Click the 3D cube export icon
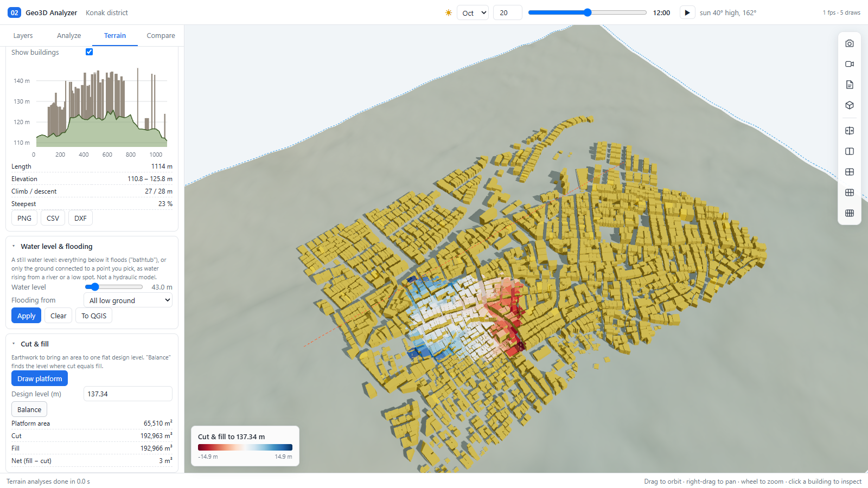This screenshot has width=868, height=488. pos(850,105)
